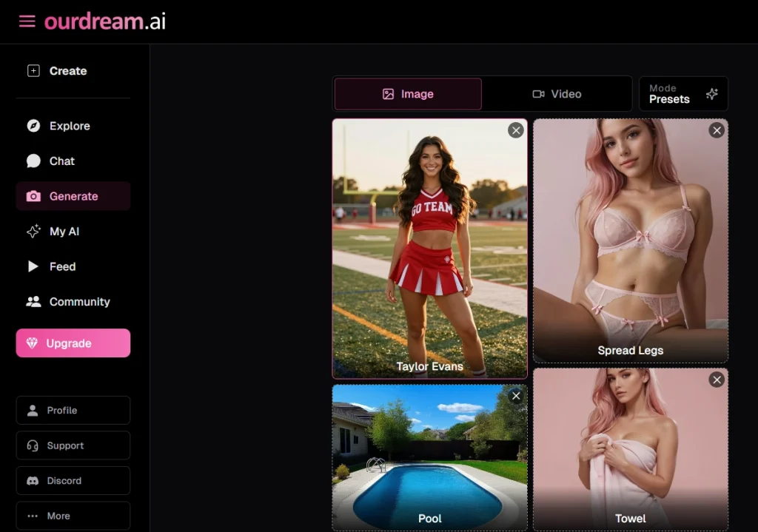Click the Chat bubble icon

[33, 161]
